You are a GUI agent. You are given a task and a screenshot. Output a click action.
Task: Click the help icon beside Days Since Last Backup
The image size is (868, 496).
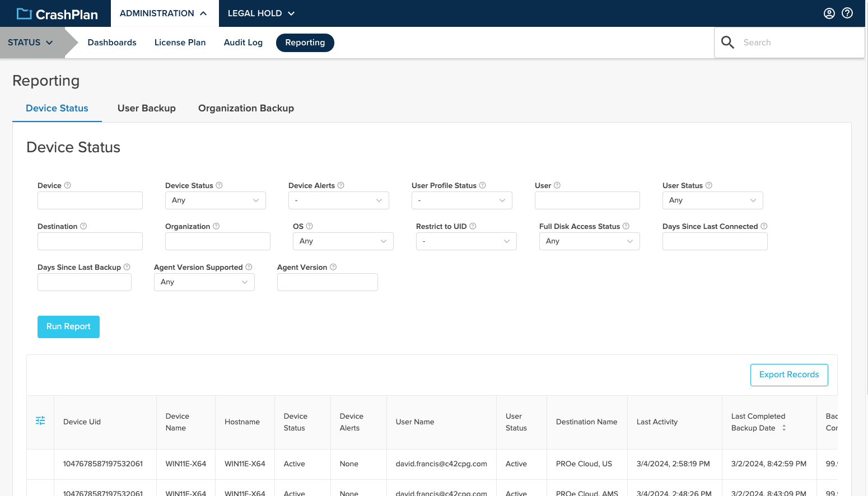(x=127, y=267)
